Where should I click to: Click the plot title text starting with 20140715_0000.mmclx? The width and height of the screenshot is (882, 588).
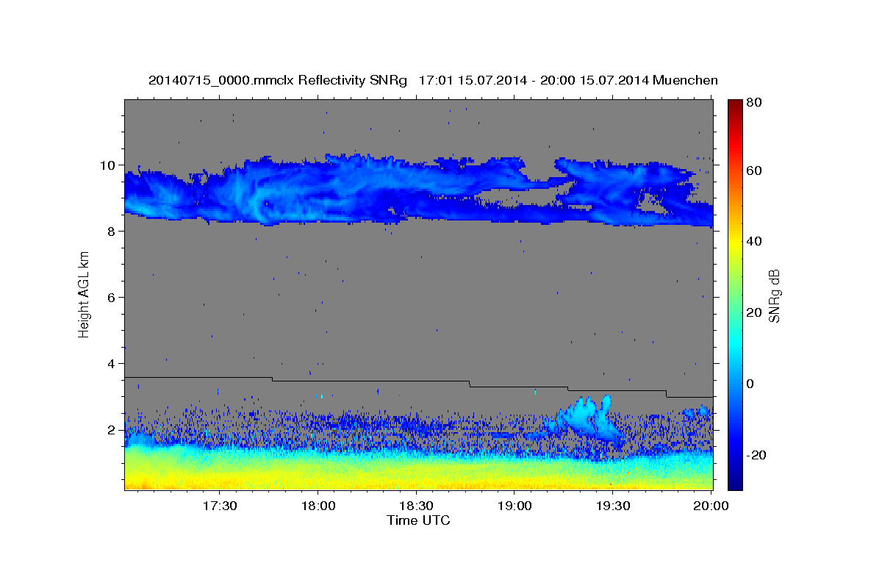point(433,80)
